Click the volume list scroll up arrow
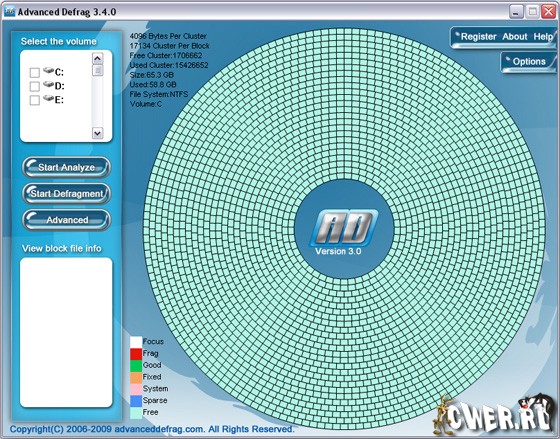Screen dimensions: 560x439 click(98, 58)
